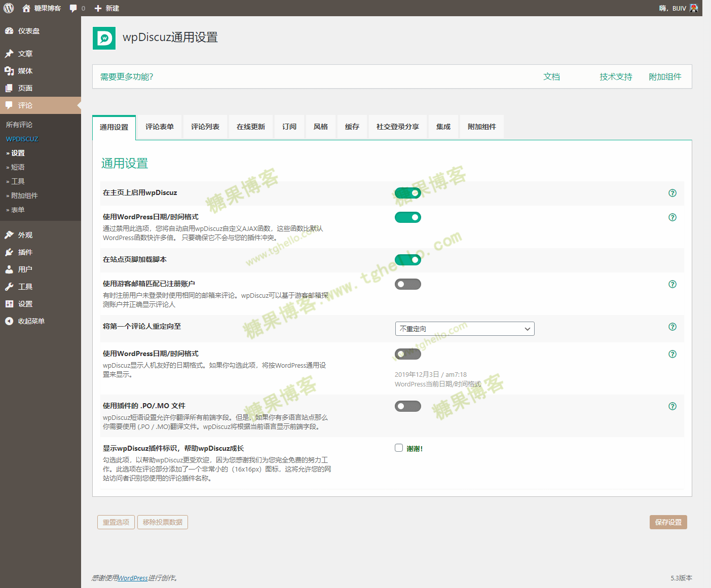711x588 pixels.
Task: Open » 设置 submenu item
Action: pos(15,153)
